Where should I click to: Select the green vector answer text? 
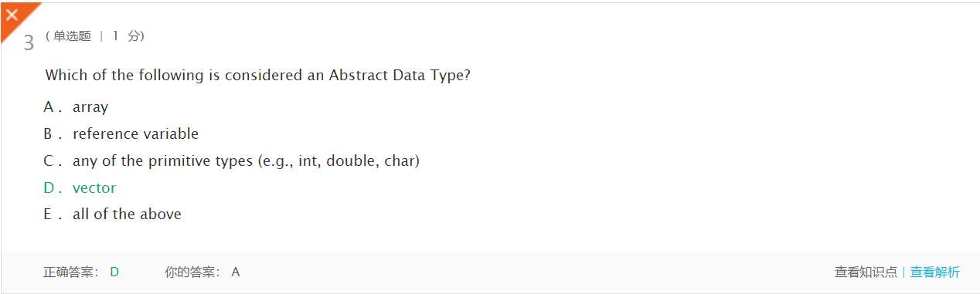pos(94,188)
